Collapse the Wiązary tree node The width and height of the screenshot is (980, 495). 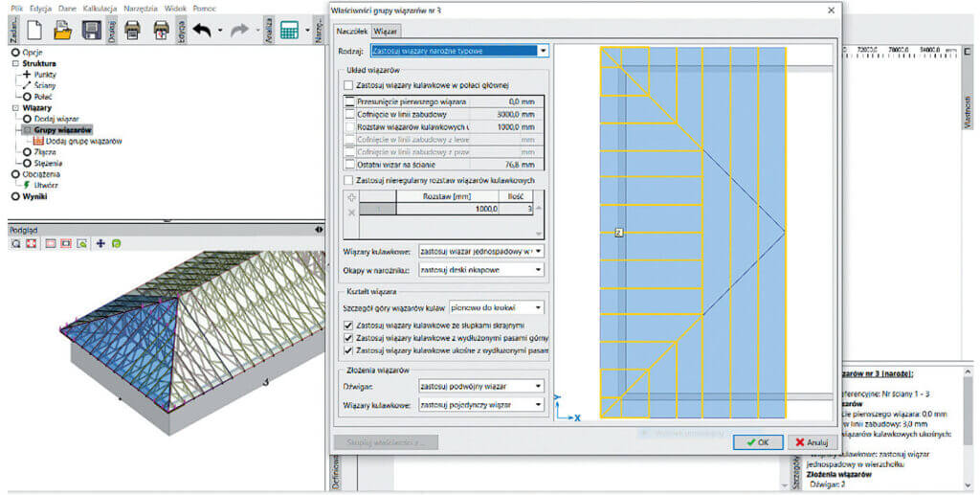[15, 108]
